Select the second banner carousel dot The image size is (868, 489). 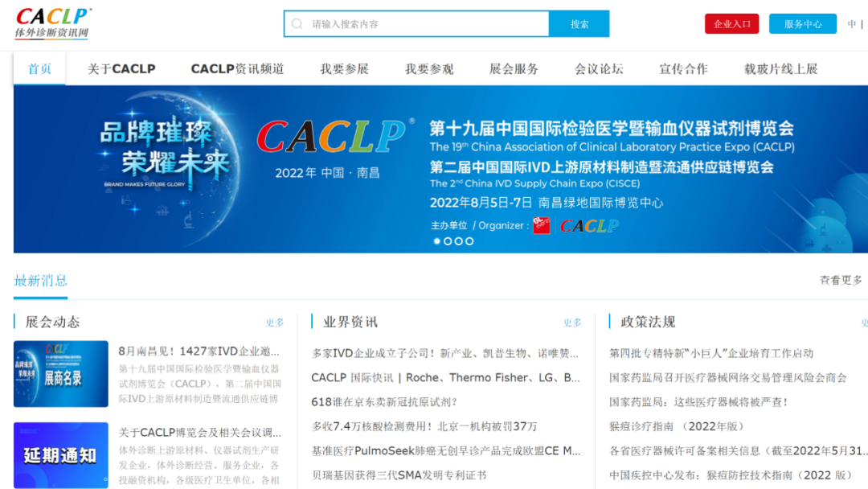pos(448,241)
